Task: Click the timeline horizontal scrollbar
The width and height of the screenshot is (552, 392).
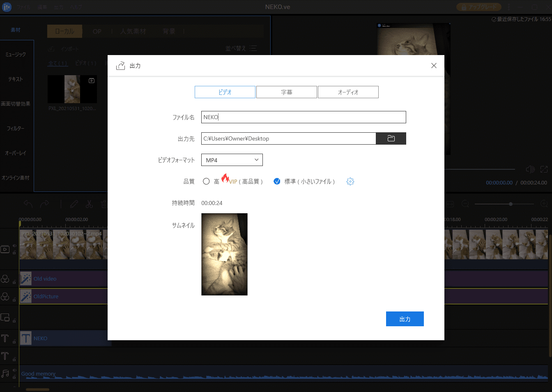Action: [x=37, y=389]
